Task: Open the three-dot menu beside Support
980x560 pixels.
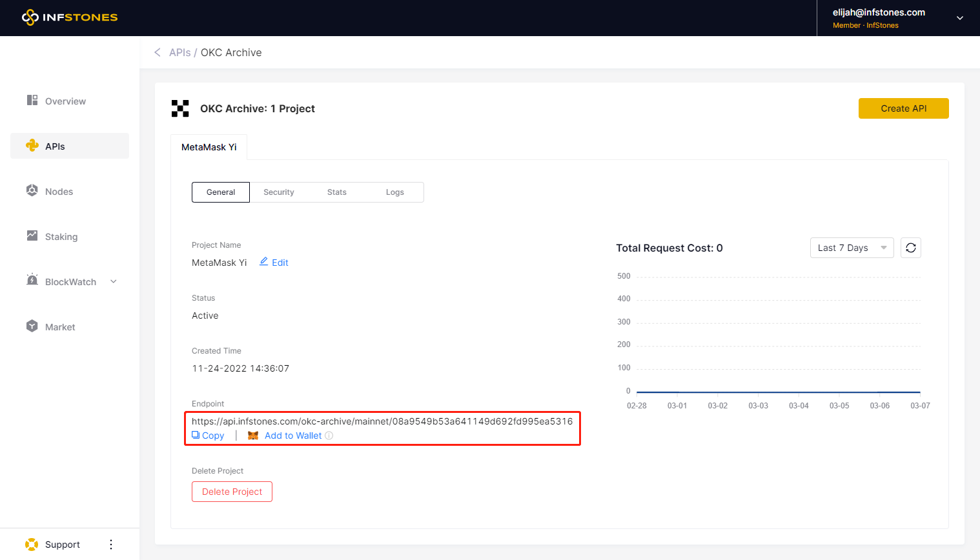Action: [111, 545]
